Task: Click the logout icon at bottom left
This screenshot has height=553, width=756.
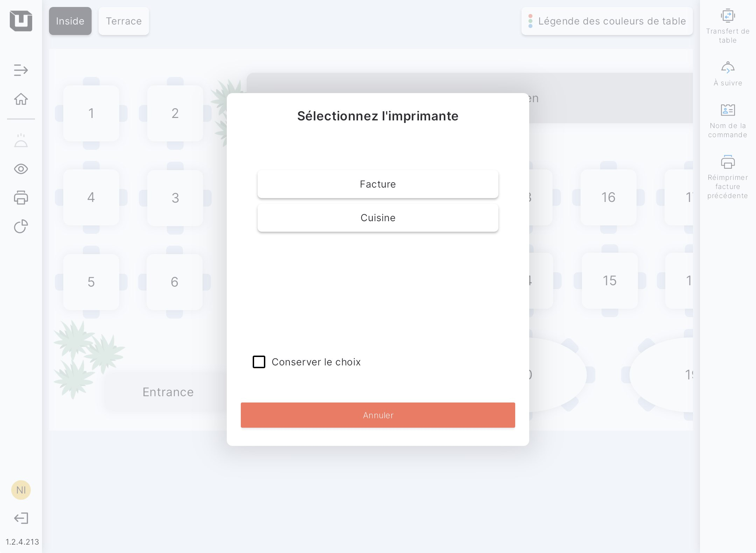Action: coord(21,518)
